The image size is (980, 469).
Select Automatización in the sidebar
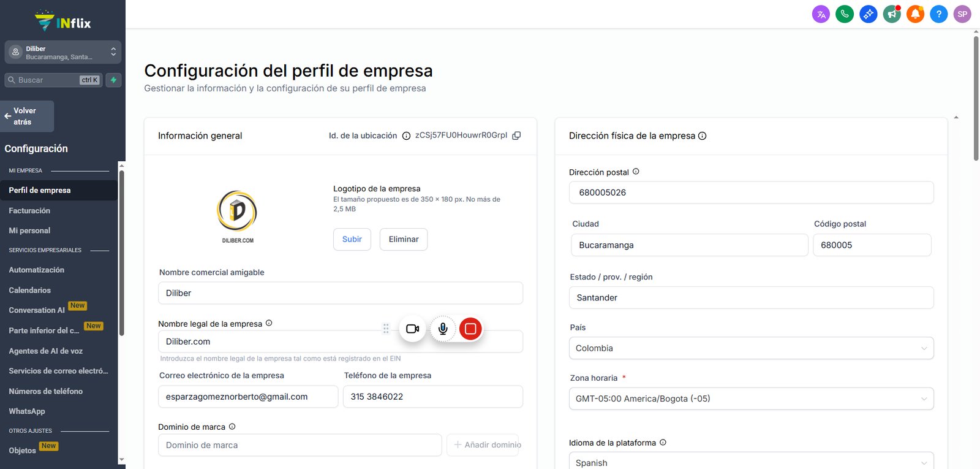coord(36,270)
